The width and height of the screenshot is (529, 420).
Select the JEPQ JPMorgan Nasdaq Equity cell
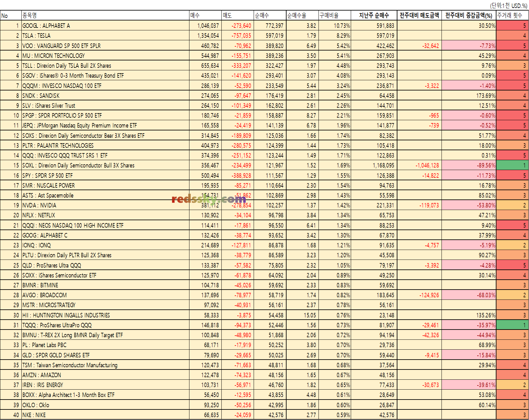point(105,125)
